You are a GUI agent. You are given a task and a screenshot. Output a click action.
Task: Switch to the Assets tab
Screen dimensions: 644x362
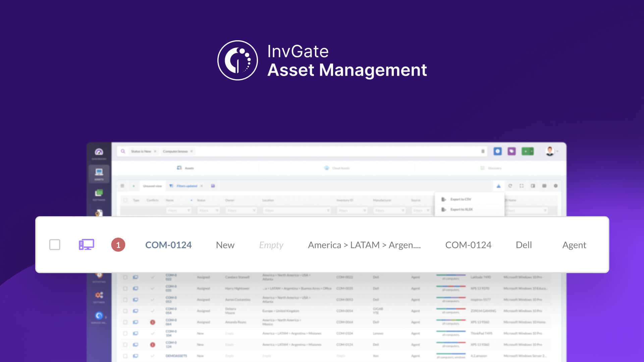pos(185,168)
